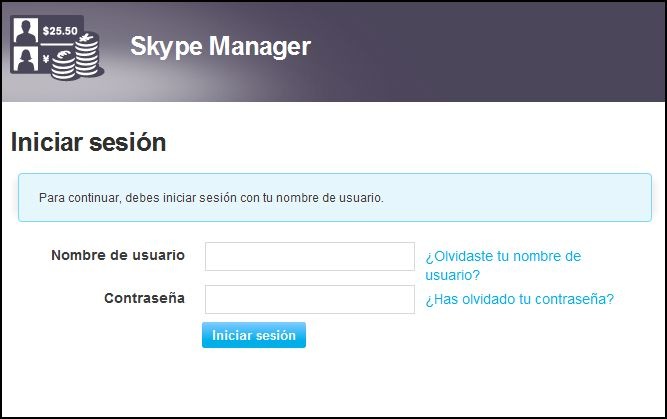This screenshot has height=419, width=667.
Task: Focus the Nombre de usuario input field
Action: [x=309, y=256]
